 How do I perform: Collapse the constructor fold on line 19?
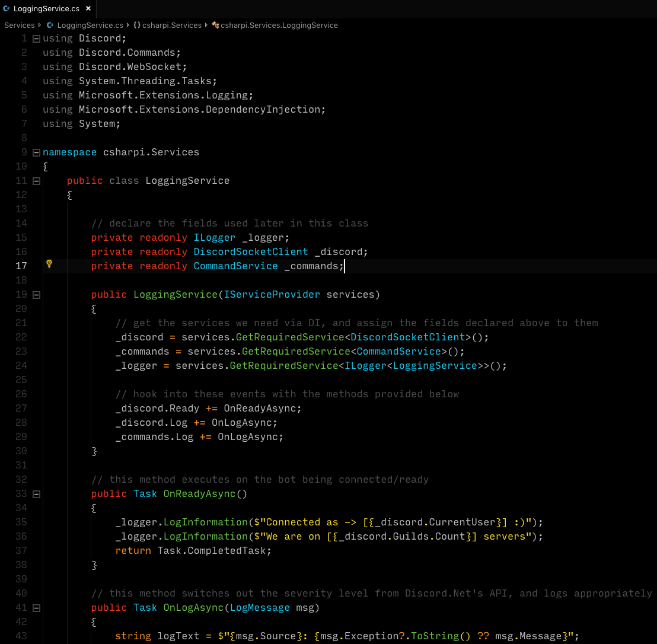tap(36, 294)
